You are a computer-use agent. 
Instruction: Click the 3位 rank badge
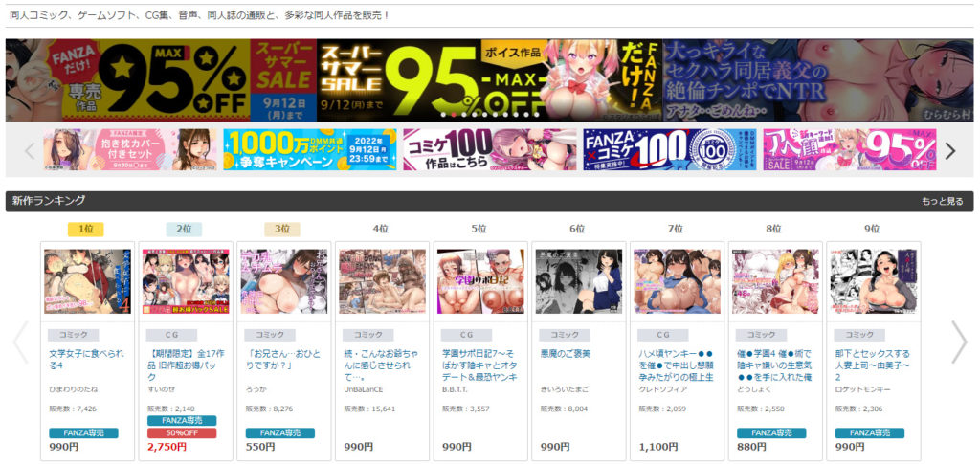281,230
